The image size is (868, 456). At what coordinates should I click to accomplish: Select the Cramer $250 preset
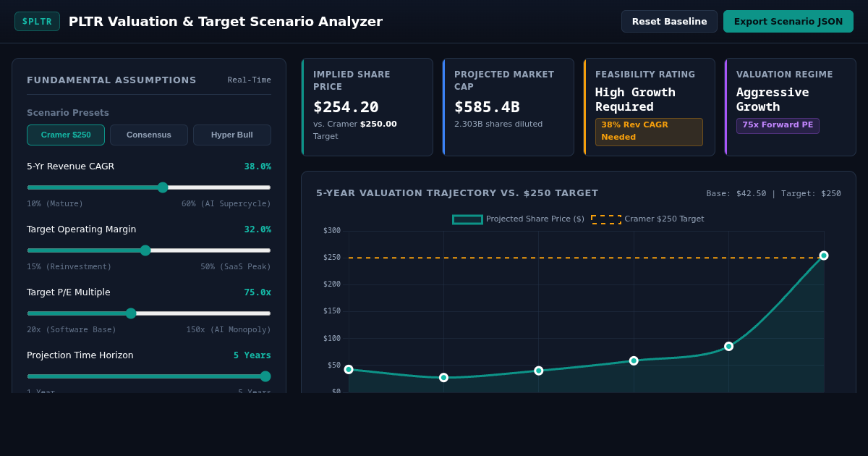(66, 135)
